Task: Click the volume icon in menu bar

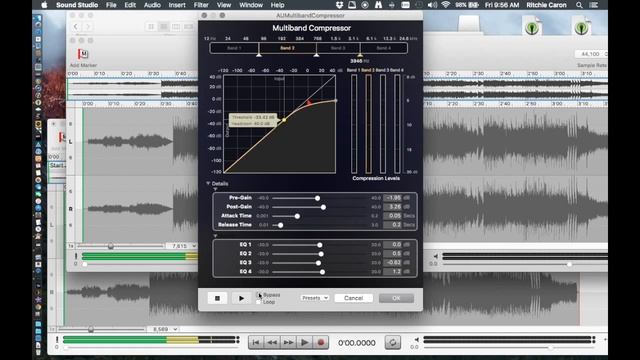Action: pyautogui.click(x=432, y=5)
